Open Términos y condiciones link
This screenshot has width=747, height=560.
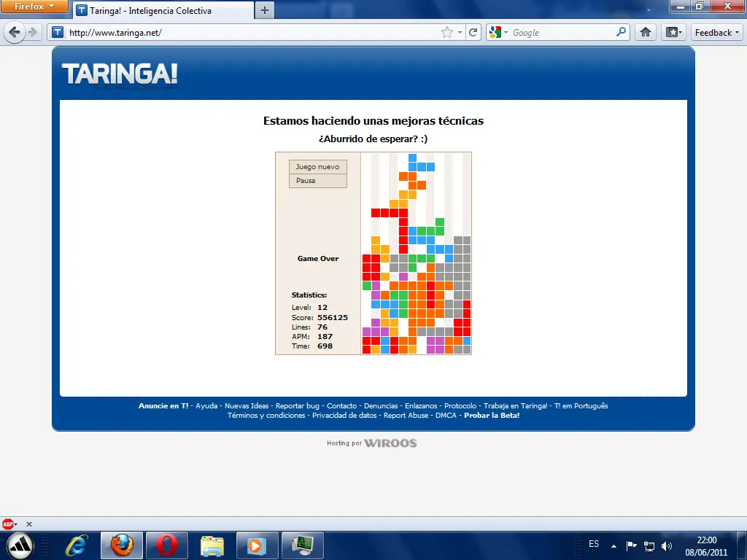(x=266, y=415)
